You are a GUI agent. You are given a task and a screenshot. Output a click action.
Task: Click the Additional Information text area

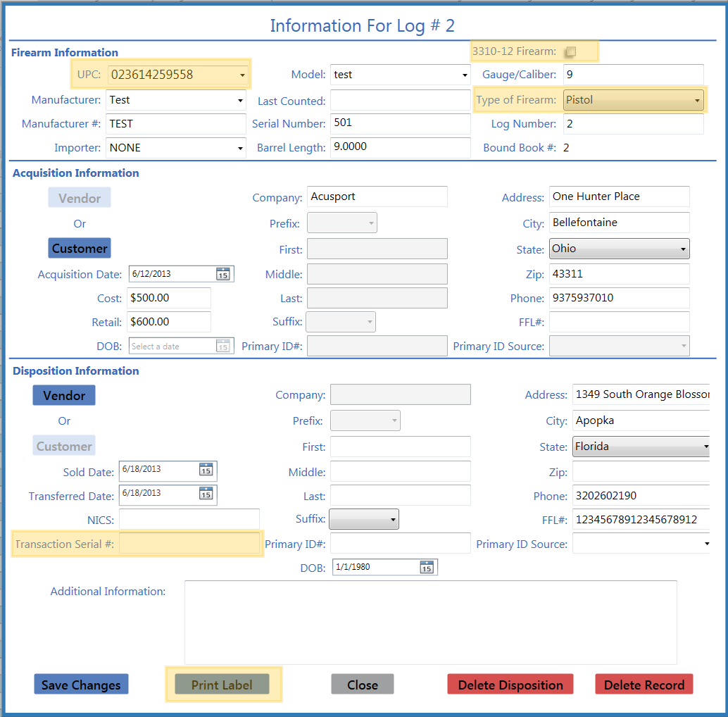coord(431,623)
